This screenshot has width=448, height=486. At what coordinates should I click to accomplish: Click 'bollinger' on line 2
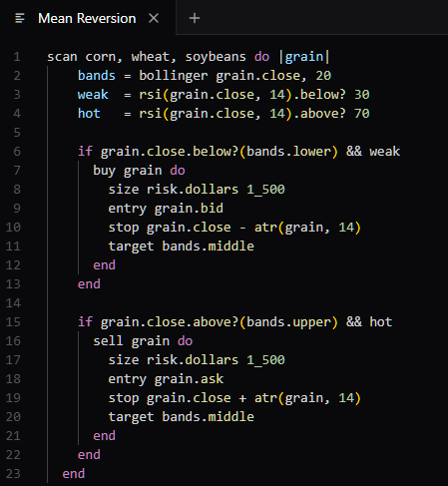[174, 76]
